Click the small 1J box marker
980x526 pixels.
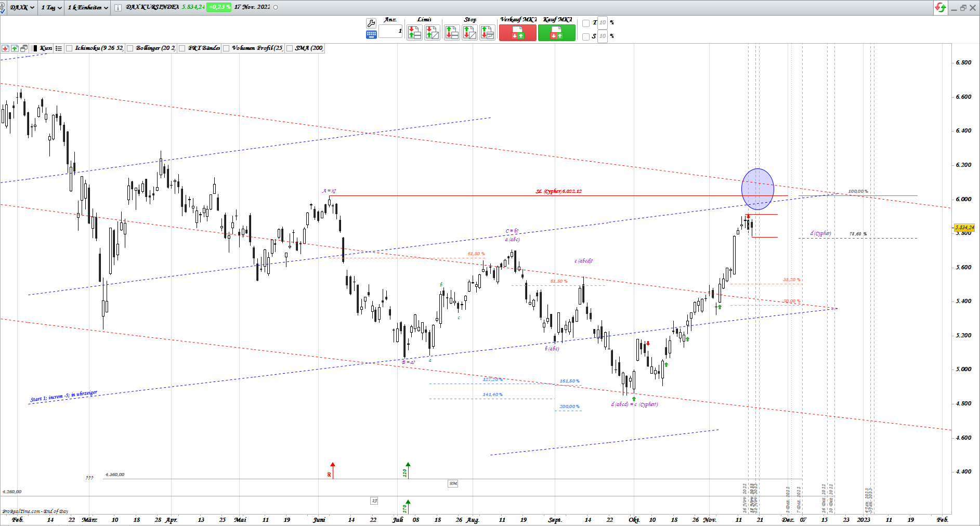click(374, 501)
